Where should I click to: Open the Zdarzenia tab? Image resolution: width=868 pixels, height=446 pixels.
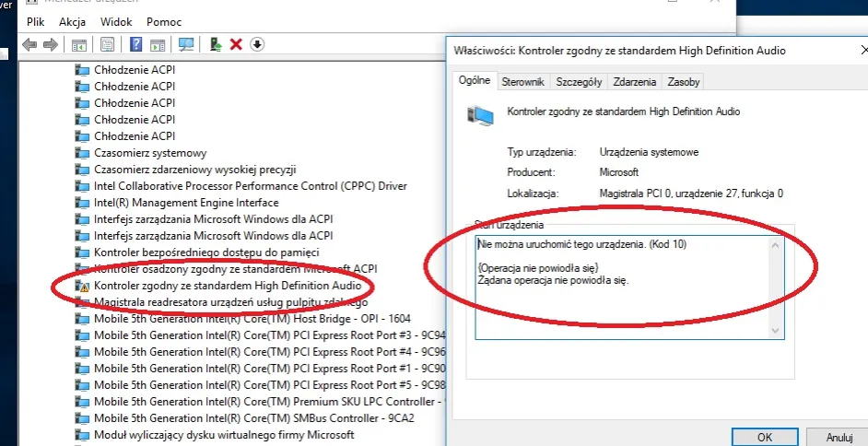(634, 82)
